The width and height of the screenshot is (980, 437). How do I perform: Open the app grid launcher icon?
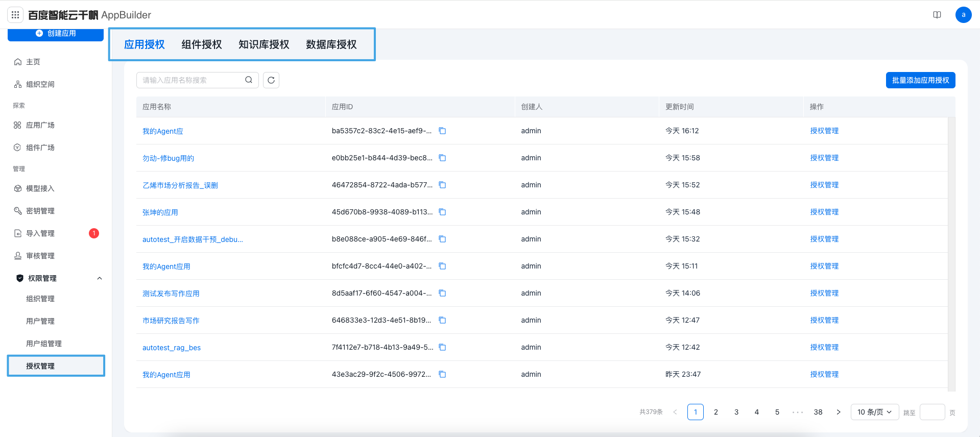tap(15, 15)
